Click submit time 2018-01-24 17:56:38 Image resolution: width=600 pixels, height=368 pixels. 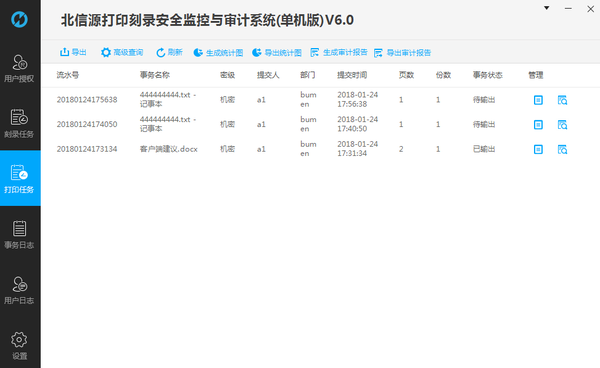pyautogui.click(x=357, y=99)
